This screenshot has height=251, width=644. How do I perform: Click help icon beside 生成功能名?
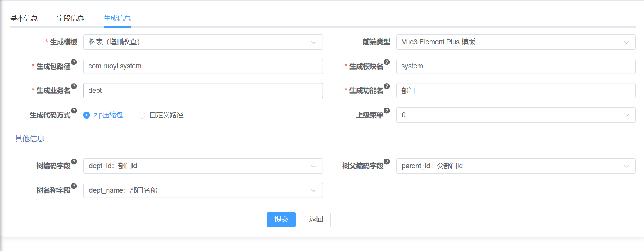(387, 86)
